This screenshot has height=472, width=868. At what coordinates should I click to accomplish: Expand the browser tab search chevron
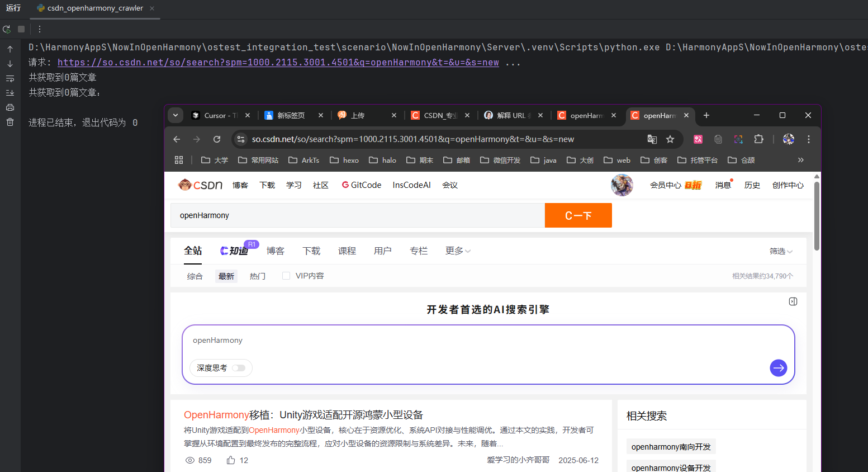pos(176,115)
